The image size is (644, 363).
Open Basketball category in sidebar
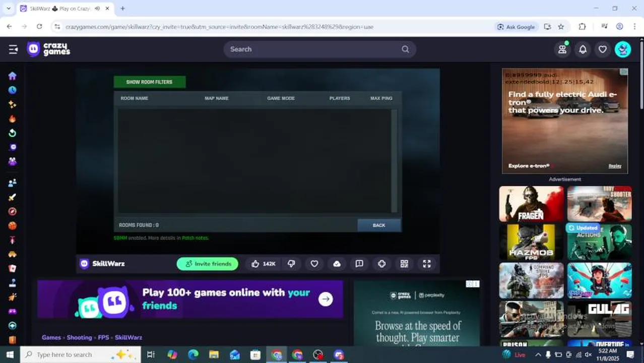pos(13,225)
